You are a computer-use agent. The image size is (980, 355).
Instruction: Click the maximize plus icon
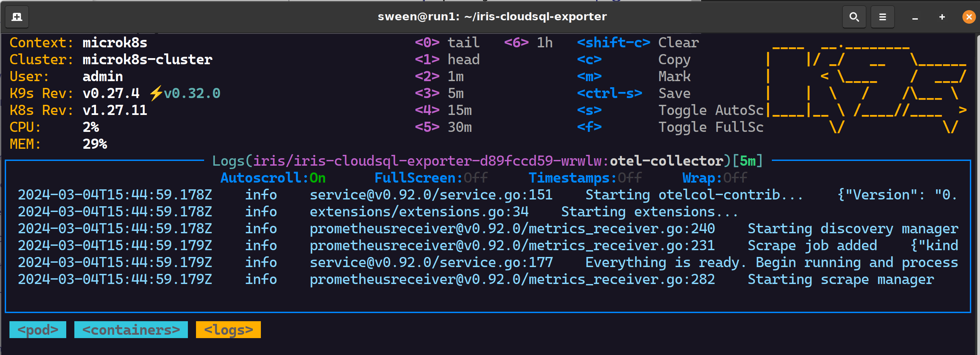(942, 17)
